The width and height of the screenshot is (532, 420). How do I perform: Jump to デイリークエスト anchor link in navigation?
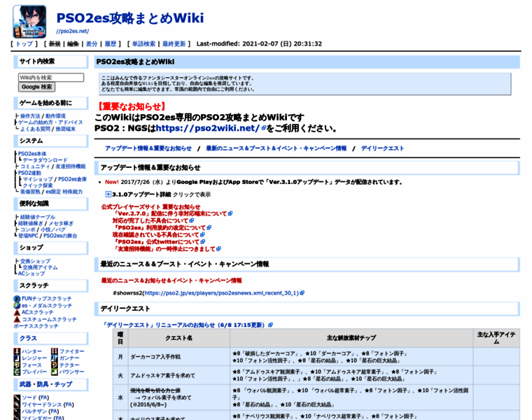coord(382,148)
